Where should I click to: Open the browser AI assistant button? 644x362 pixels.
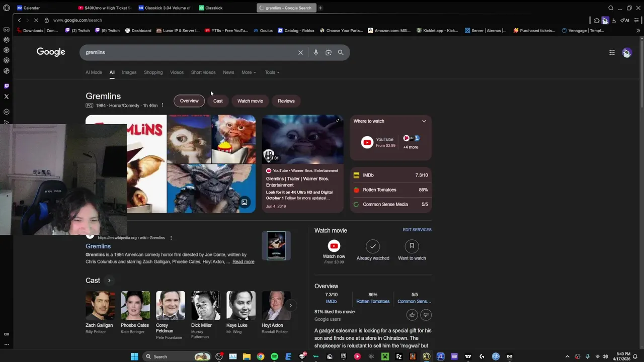[625, 20]
